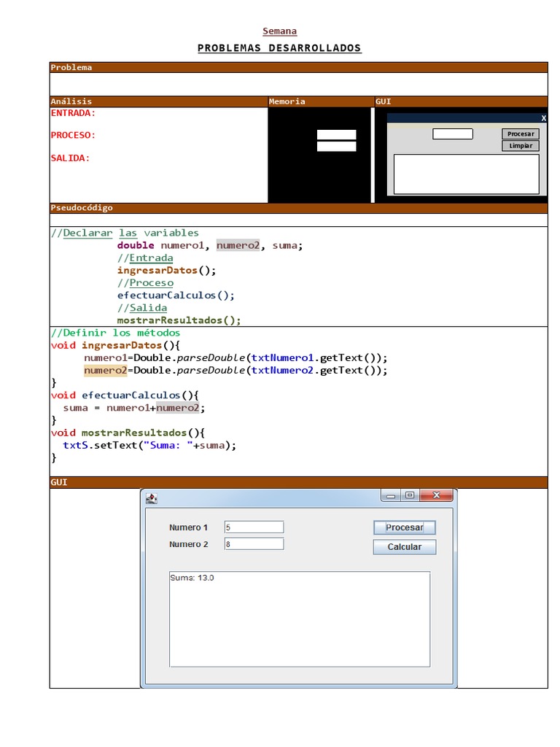
Task: Click the lower white box in Memoria panel
Action: pyautogui.click(x=337, y=146)
